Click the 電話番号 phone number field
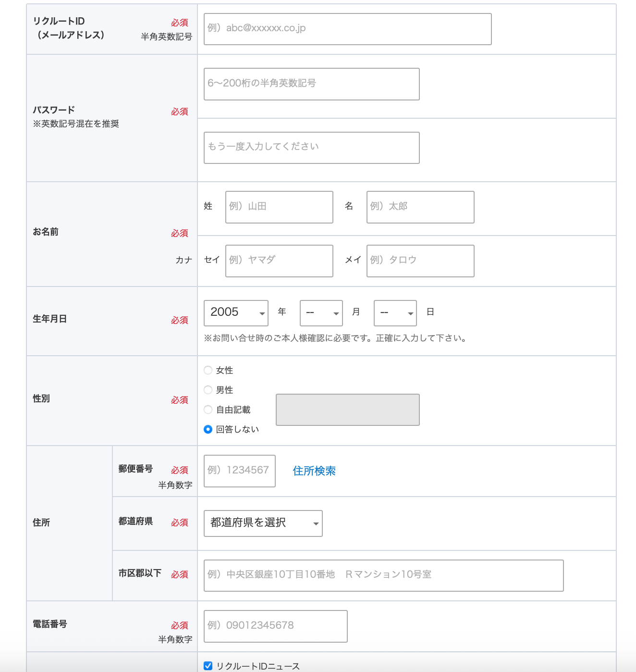The height and width of the screenshot is (672, 636). click(x=275, y=626)
